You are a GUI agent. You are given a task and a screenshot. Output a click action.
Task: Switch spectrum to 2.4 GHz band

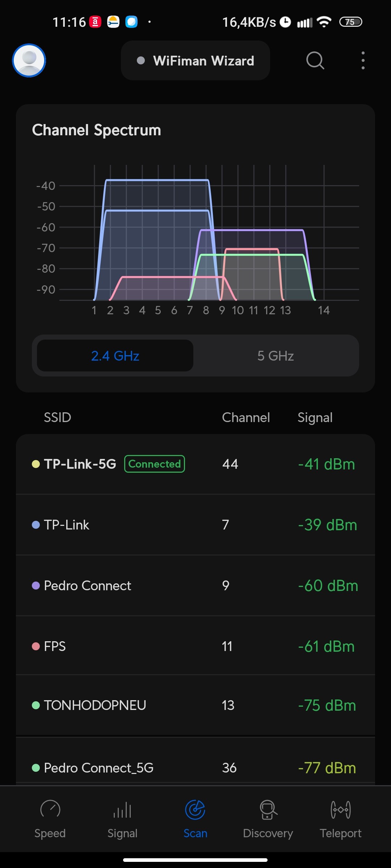115,356
